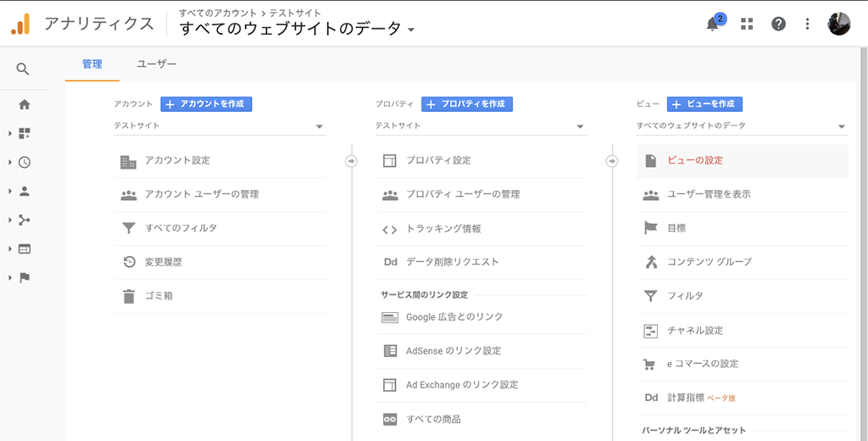Screen dimensions: 868x441
Task: Go to Home icon in sidebar
Action: pos(25,104)
